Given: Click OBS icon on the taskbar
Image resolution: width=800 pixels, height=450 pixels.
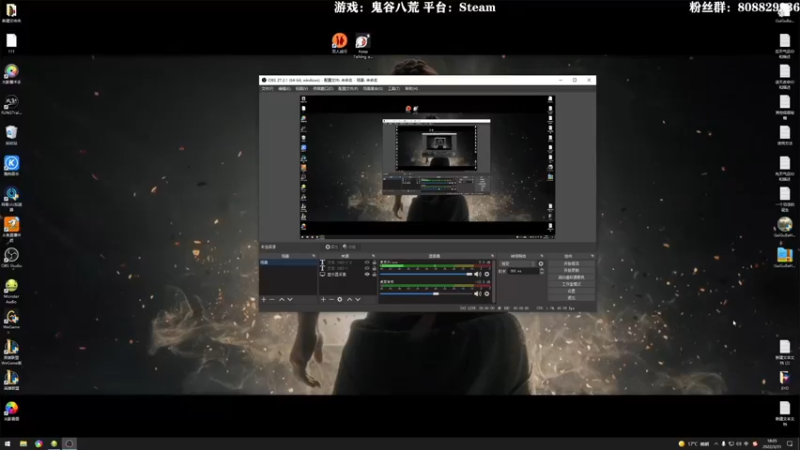Looking at the screenshot, I should (x=69, y=443).
